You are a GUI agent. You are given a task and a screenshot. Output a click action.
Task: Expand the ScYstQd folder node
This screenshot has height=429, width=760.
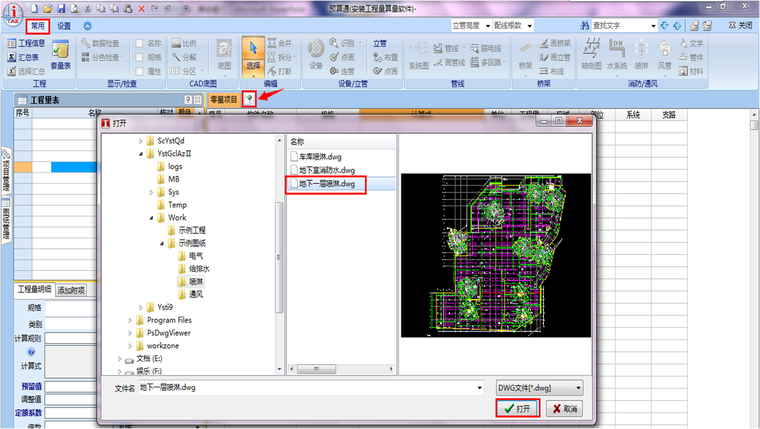141,141
